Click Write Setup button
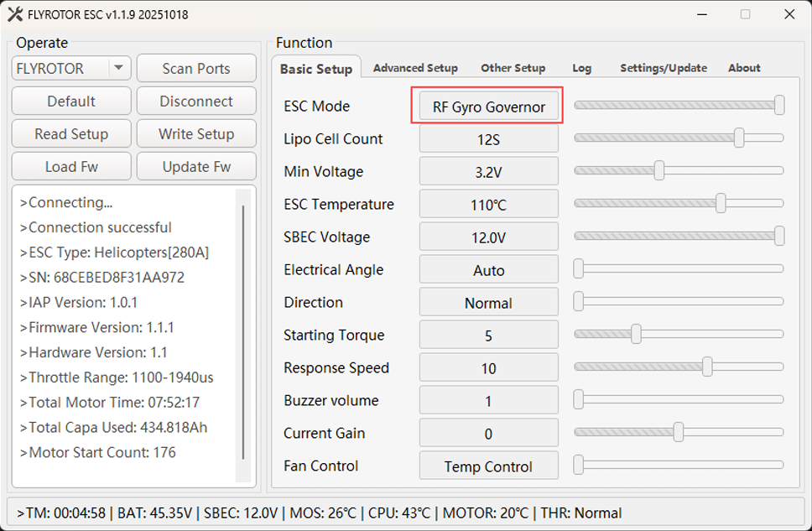The width and height of the screenshot is (812, 531). (196, 134)
